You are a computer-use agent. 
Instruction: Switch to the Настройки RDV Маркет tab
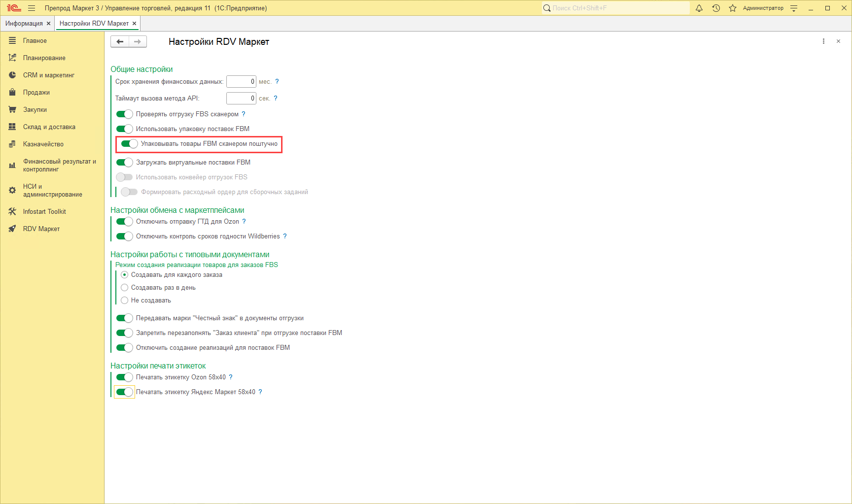click(x=94, y=23)
